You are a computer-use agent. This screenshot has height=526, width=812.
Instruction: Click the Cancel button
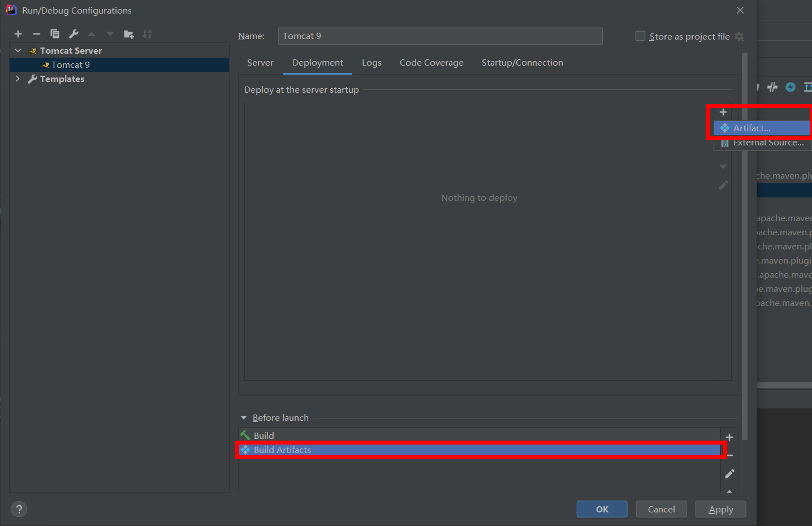(x=662, y=509)
